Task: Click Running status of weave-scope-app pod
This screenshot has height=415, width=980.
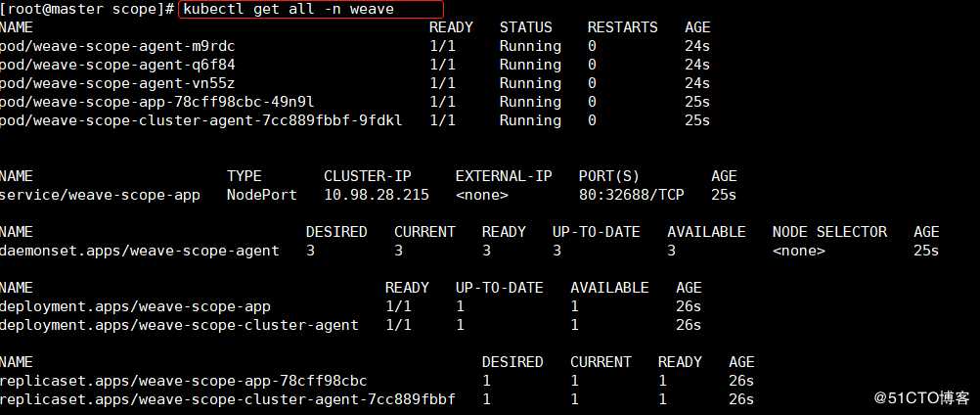Action: coord(530,102)
